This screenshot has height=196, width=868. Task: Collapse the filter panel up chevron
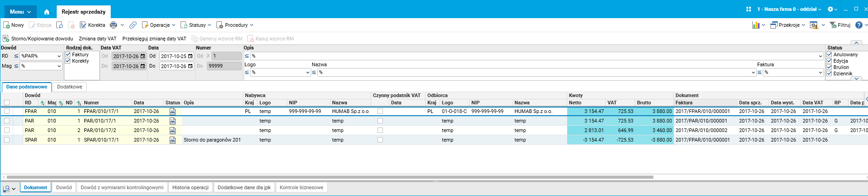[x=857, y=43]
